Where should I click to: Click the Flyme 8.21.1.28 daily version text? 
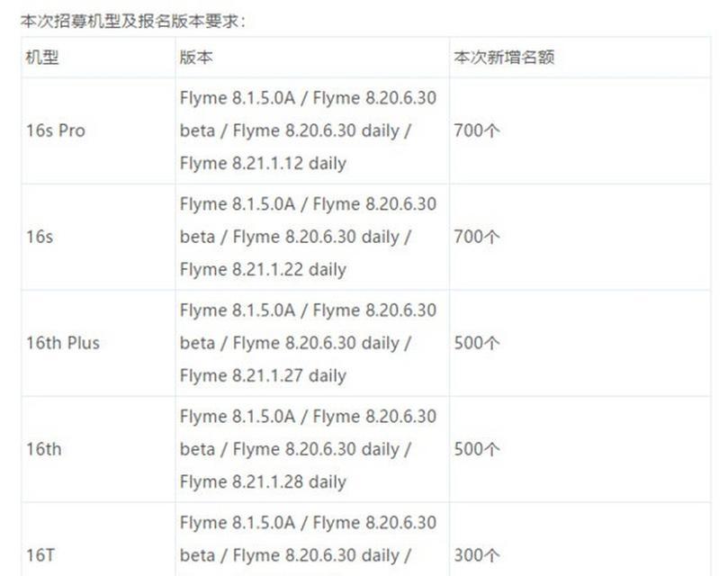tap(264, 482)
